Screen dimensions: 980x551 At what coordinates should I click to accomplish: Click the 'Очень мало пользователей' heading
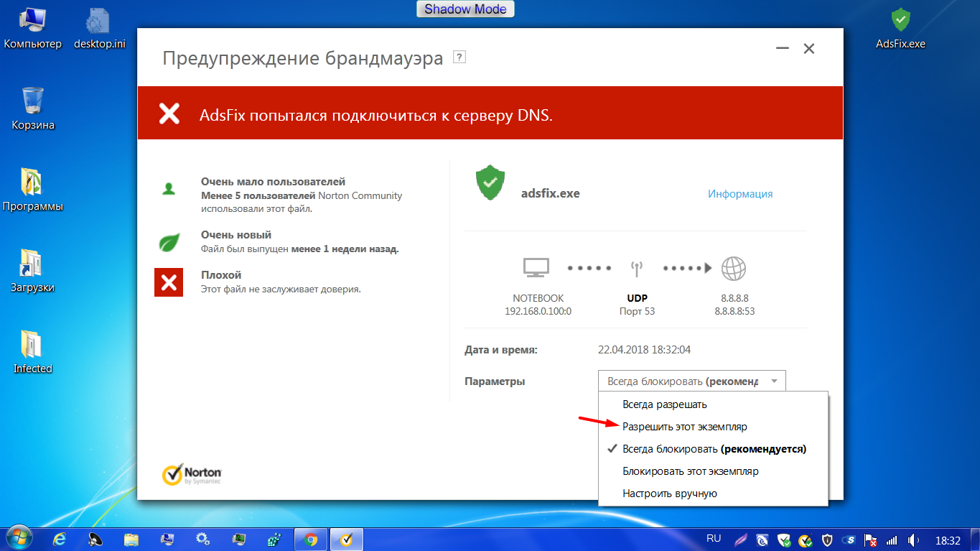[273, 182]
